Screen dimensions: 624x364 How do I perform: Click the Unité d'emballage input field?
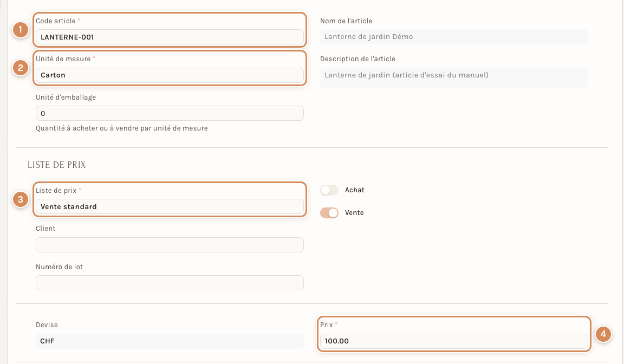point(170,113)
